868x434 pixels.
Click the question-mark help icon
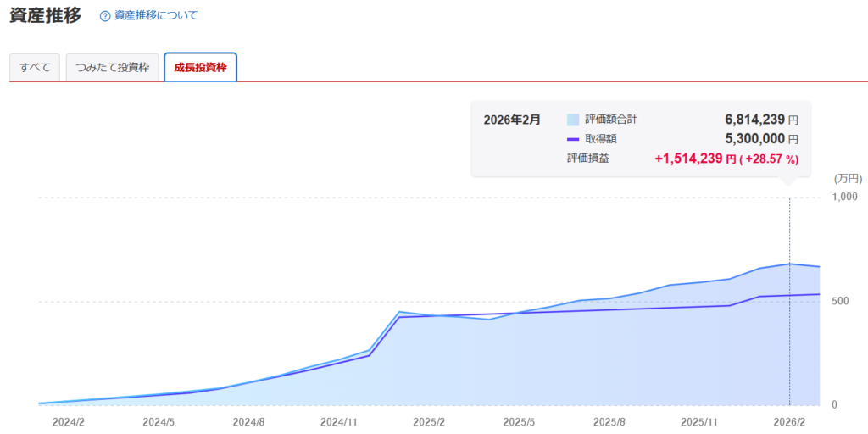(x=105, y=16)
